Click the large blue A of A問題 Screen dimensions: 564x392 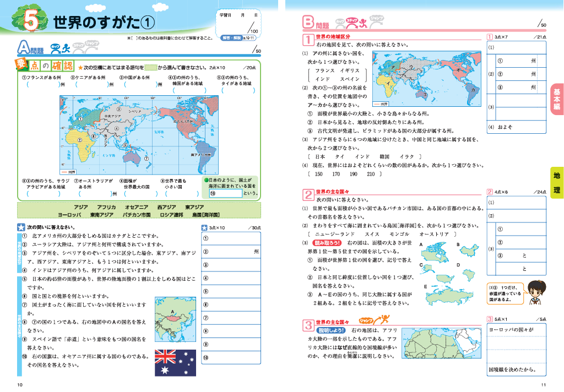(23, 47)
